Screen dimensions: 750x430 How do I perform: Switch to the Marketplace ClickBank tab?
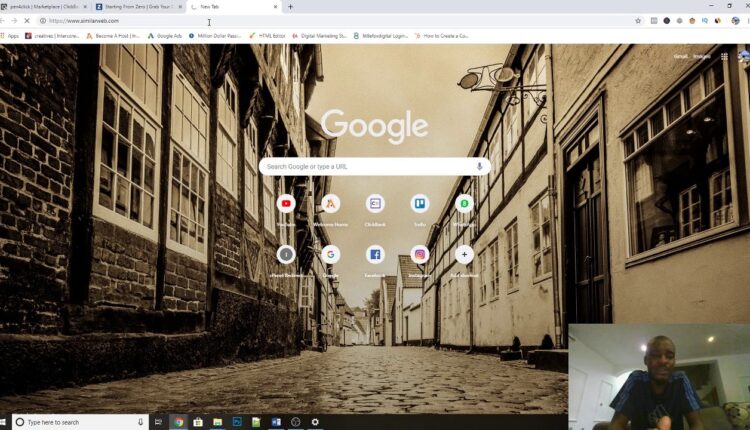(x=44, y=6)
